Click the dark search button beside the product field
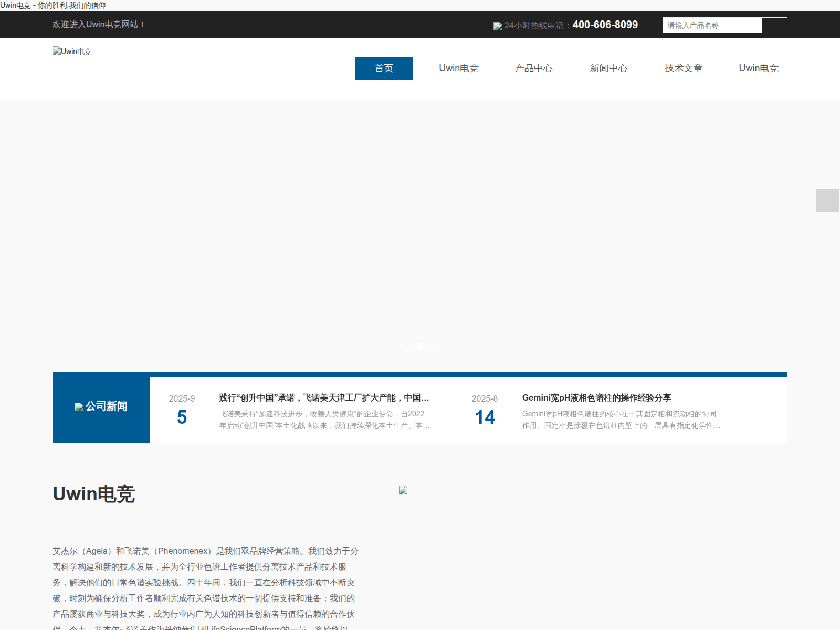Screen dimensions: 840x630 [x=774, y=25]
